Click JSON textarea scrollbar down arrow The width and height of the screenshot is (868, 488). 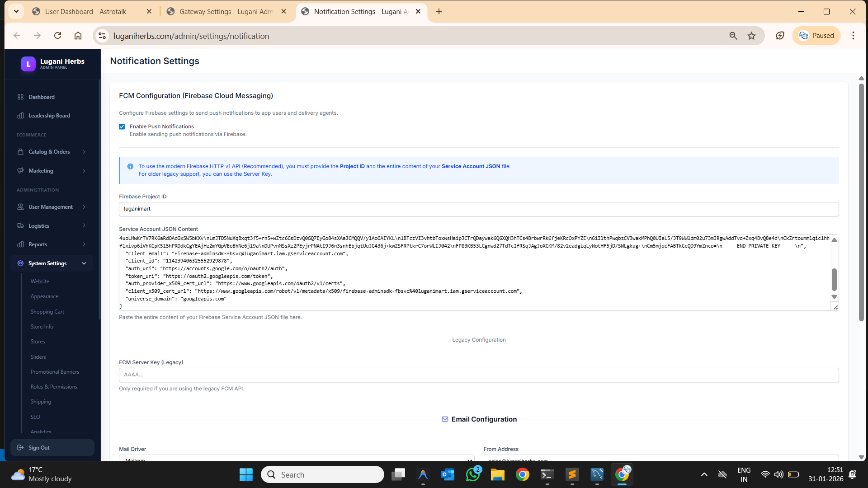click(x=834, y=297)
